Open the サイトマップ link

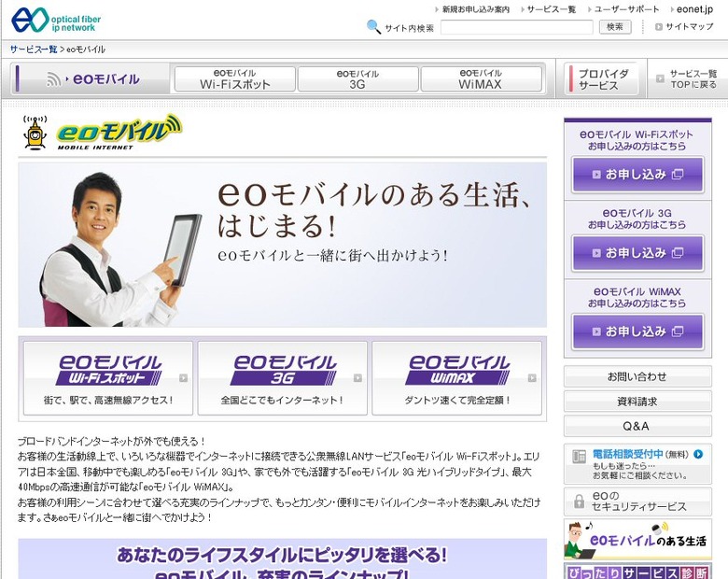[x=689, y=27]
